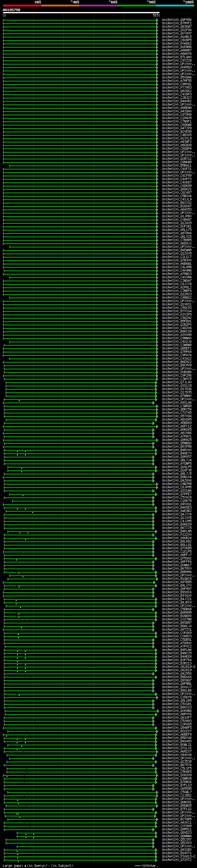
Task: Select the white query bar spanning 1 to 515
Action: [81, 13]
